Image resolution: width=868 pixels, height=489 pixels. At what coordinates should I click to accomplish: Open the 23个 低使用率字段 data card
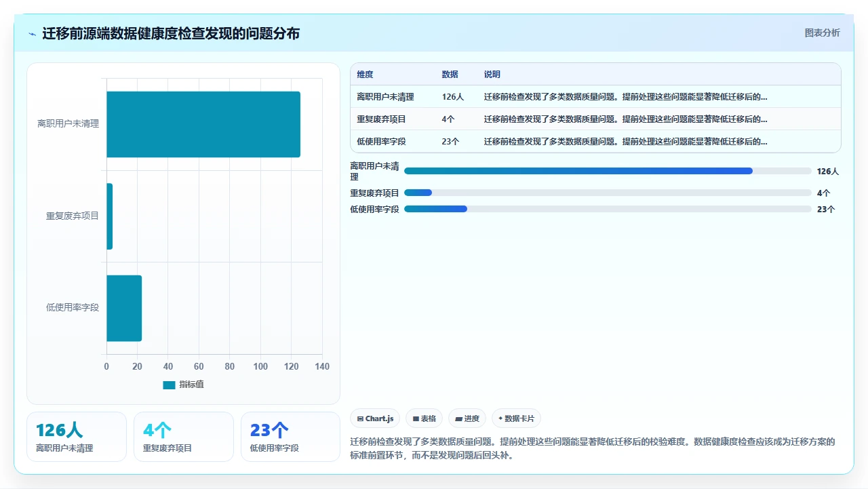pyautogui.click(x=290, y=437)
